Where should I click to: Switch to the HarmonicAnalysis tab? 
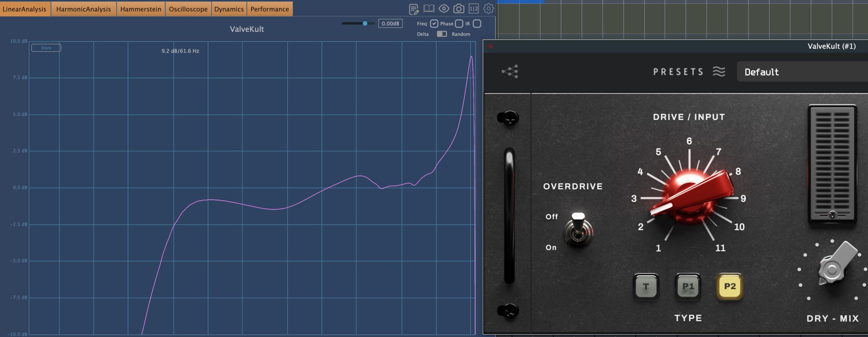click(x=83, y=9)
